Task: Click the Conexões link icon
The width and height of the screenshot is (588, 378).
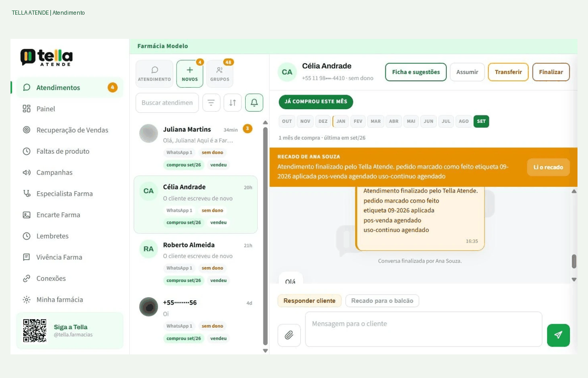Action: click(27, 278)
